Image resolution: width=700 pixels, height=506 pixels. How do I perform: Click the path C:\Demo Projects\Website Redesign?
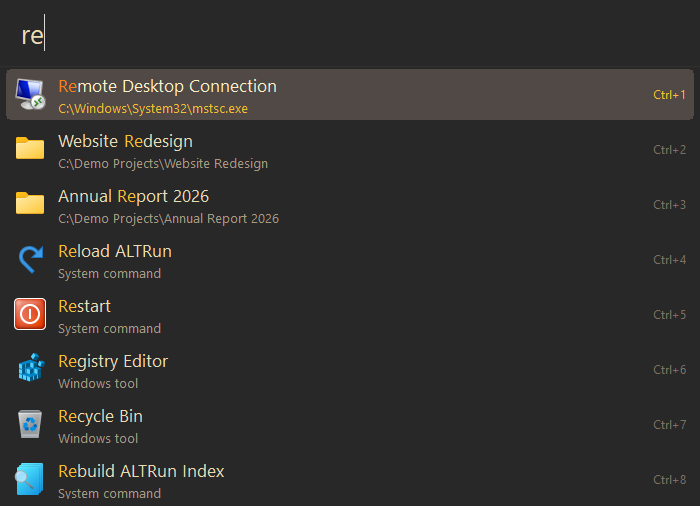tap(163, 163)
